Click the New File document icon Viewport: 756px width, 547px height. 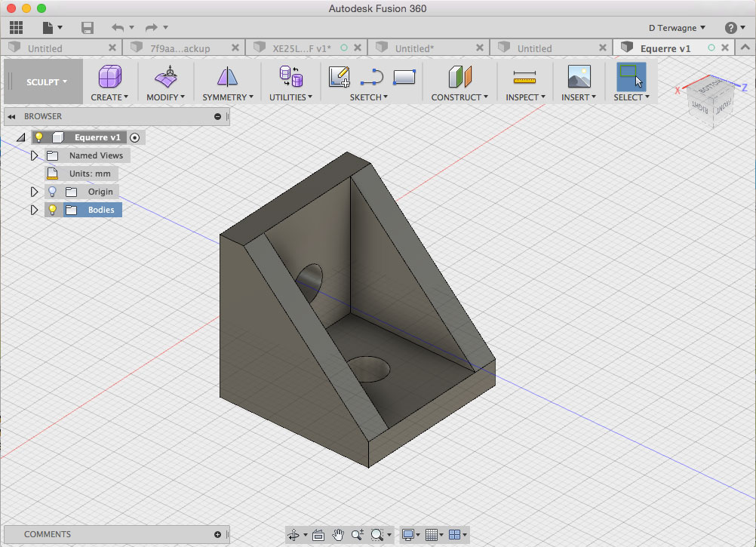click(48, 27)
